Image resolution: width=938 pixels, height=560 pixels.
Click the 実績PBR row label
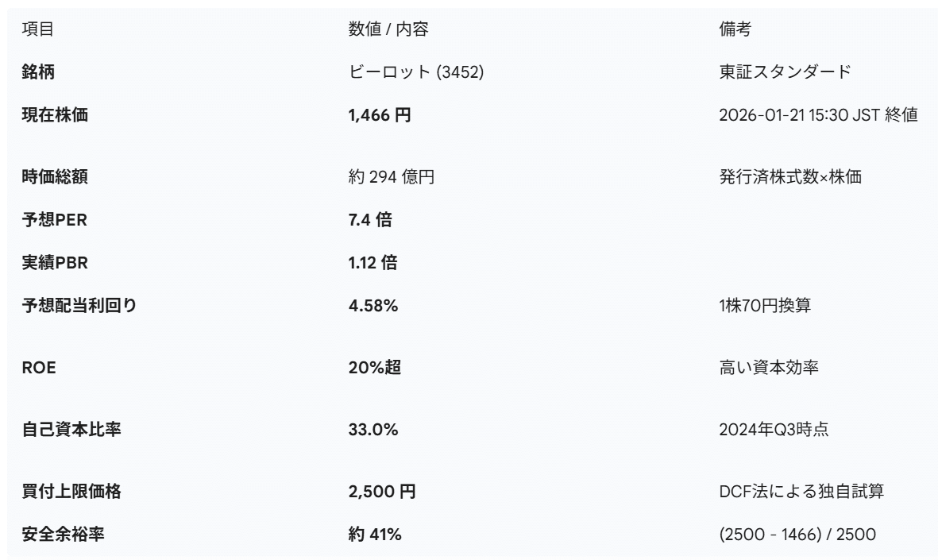click(x=54, y=263)
